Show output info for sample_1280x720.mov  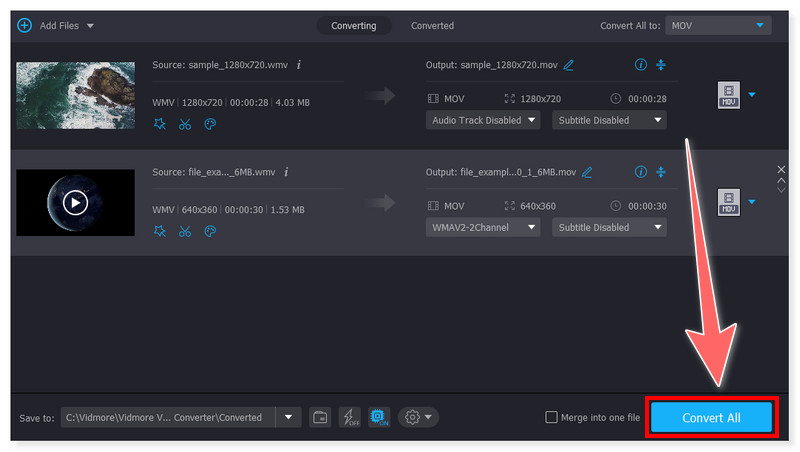[x=641, y=65]
